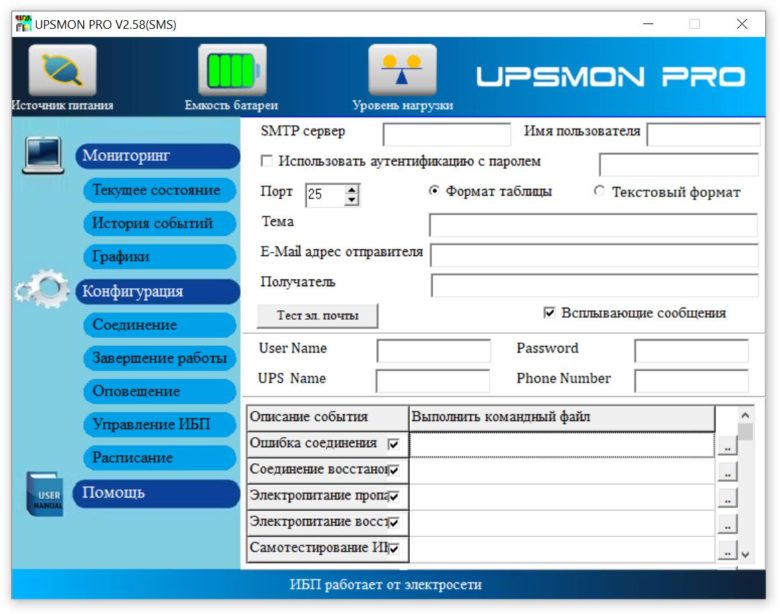780x614 pixels.
Task: Toggle checkbox for Самотестирование ИБП event
Action: (393, 548)
